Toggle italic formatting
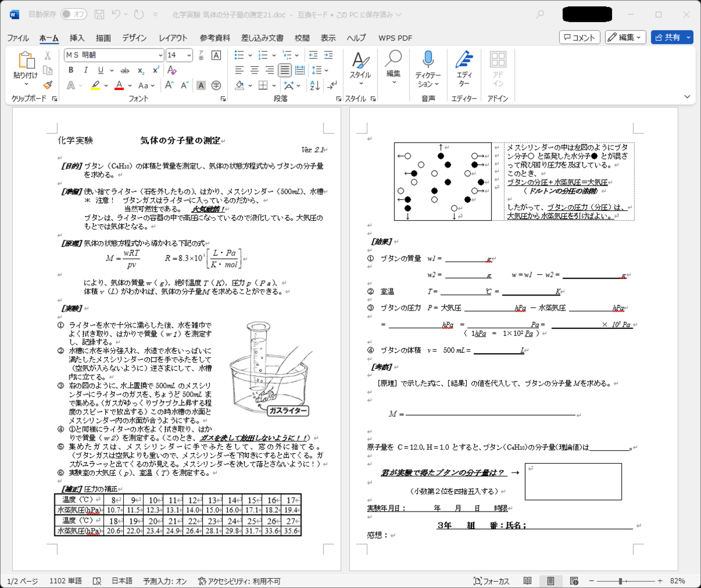The width and height of the screenshot is (701, 588). (86, 70)
